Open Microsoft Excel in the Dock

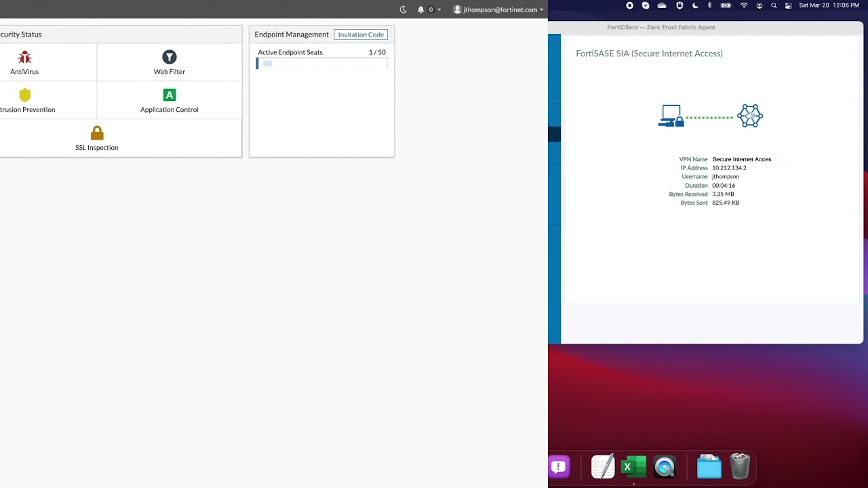[634, 467]
